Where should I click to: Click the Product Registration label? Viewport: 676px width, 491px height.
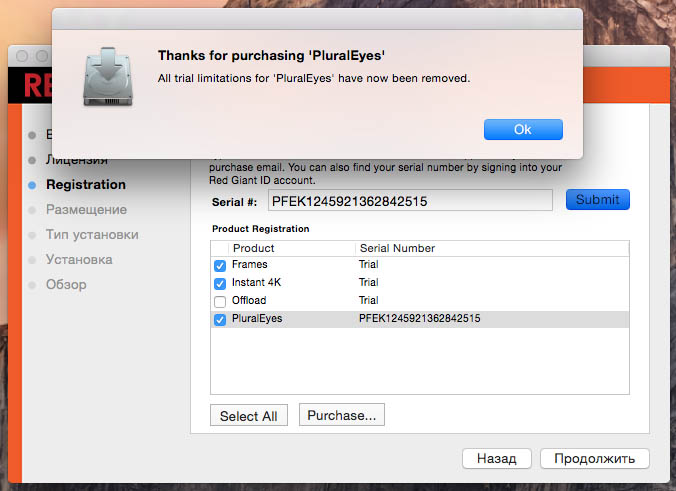[x=260, y=229]
